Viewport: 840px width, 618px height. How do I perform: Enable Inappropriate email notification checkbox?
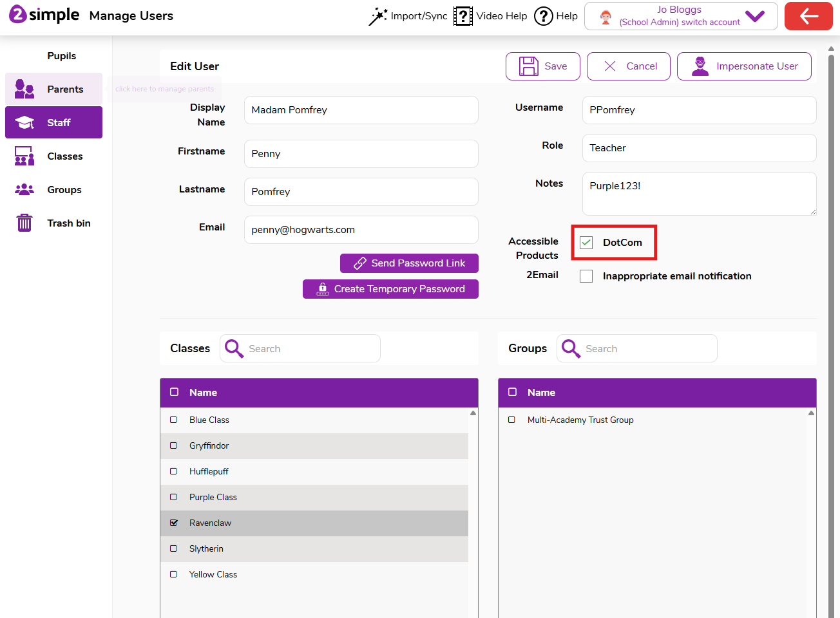[x=586, y=276]
